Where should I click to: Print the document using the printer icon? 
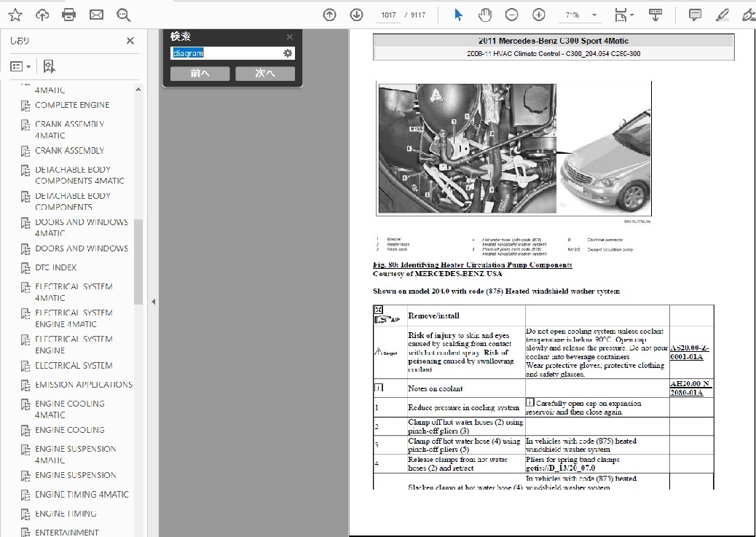click(69, 15)
